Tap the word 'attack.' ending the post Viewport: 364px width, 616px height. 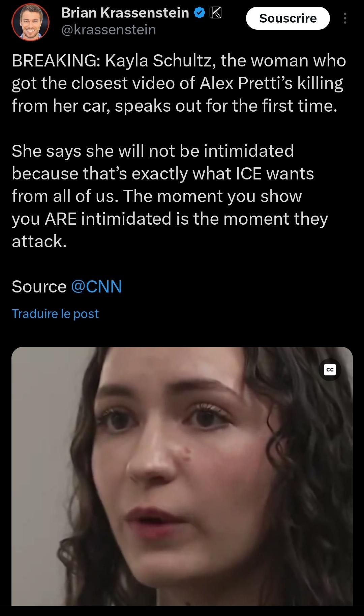click(x=39, y=241)
